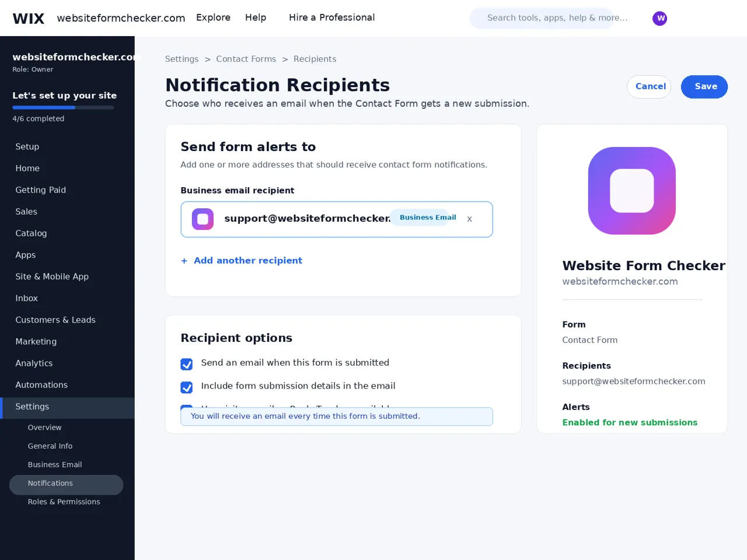Click the large Website Form Checker logo
The image size is (747, 560).
[631, 191]
